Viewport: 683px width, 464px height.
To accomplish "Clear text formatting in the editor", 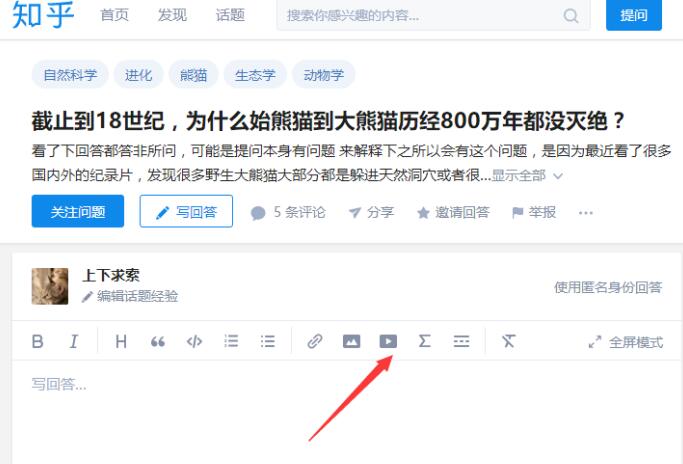I will 508,341.
